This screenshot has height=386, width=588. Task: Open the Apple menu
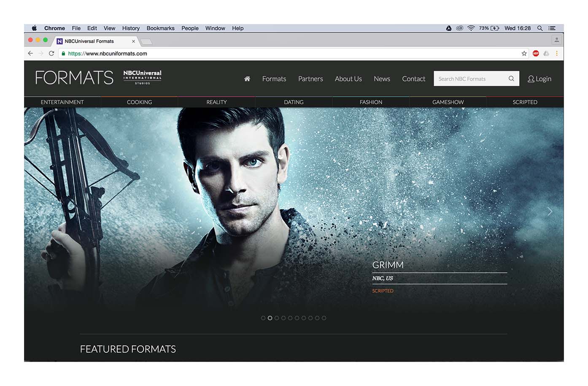(x=34, y=28)
